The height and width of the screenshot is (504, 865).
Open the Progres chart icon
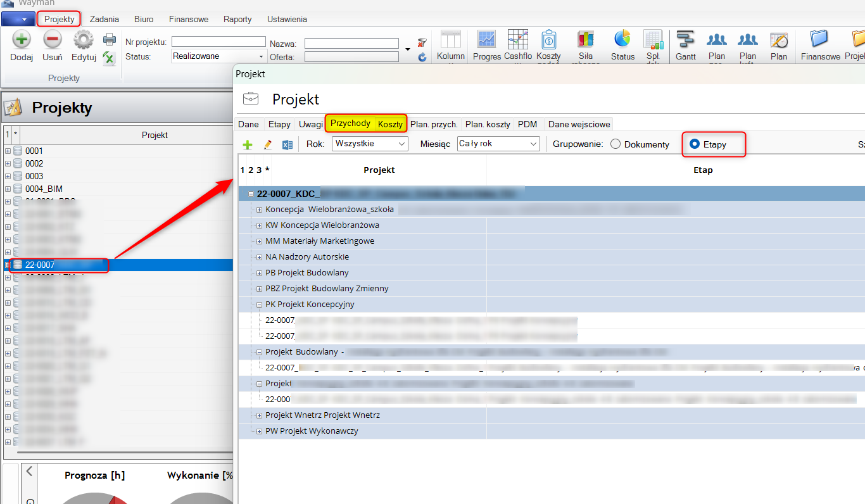[x=487, y=40]
